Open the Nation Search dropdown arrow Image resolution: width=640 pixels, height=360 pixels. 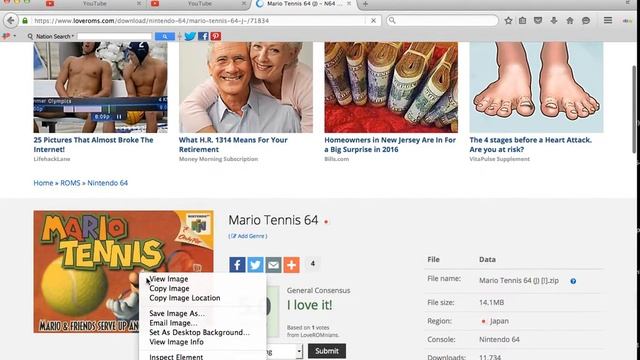click(73, 36)
